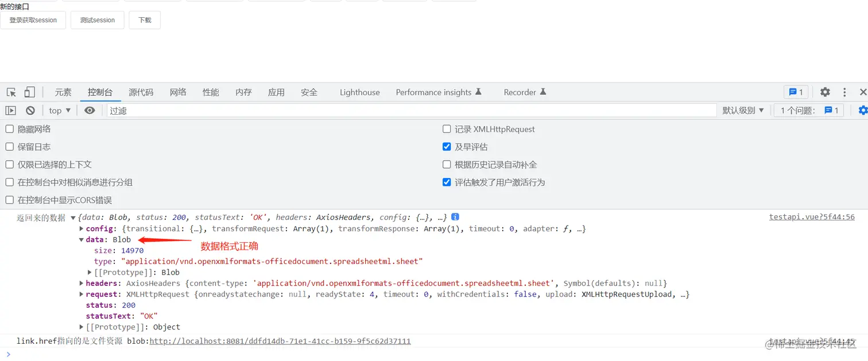Open the Lighthouse tab

[x=359, y=92]
